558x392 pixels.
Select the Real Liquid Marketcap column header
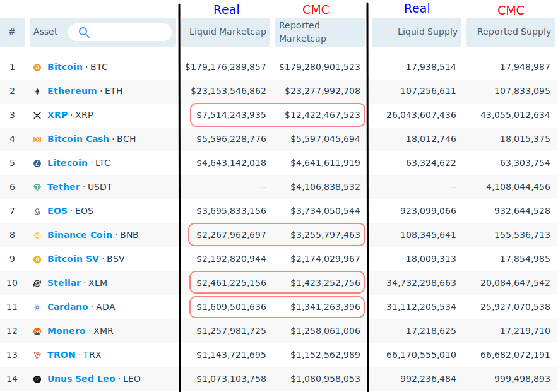click(226, 31)
